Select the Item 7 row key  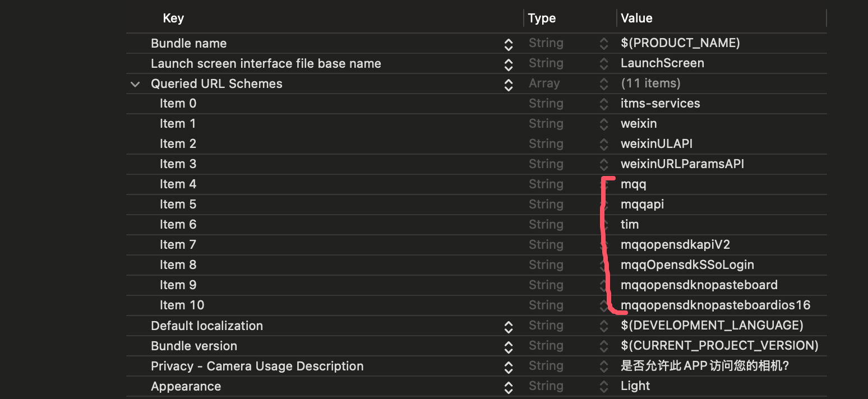coord(178,245)
